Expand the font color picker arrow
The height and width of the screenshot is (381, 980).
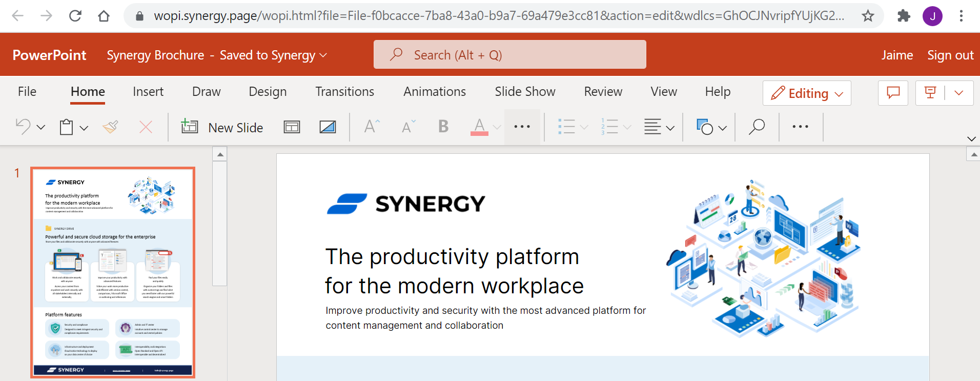pyautogui.click(x=497, y=127)
